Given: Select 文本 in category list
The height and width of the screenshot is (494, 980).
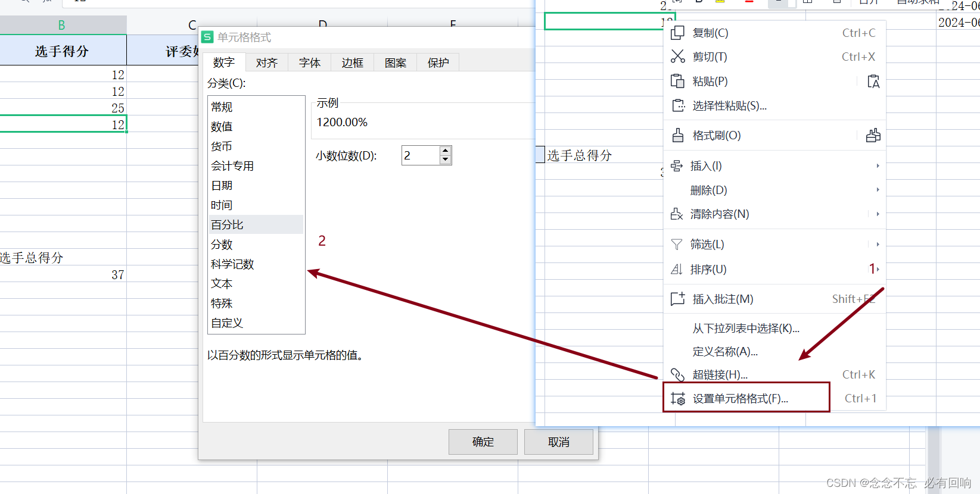Looking at the screenshot, I should point(256,284).
